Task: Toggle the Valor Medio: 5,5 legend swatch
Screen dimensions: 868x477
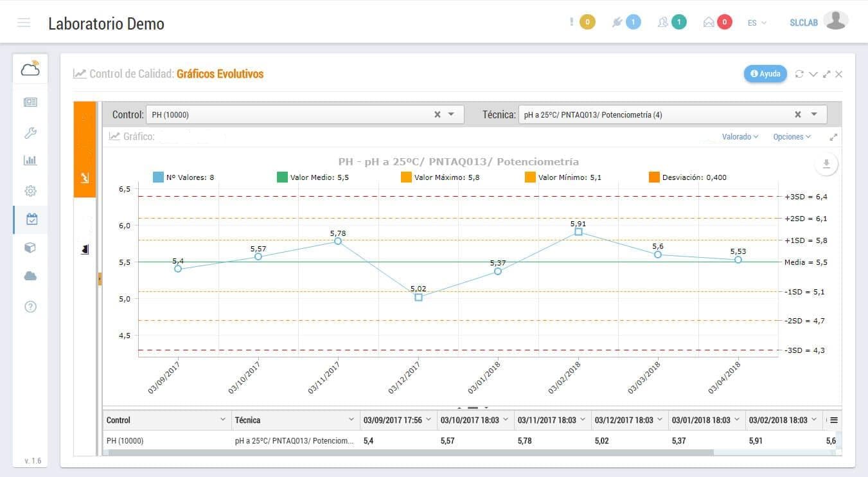Action: click(x=282, y=177)
